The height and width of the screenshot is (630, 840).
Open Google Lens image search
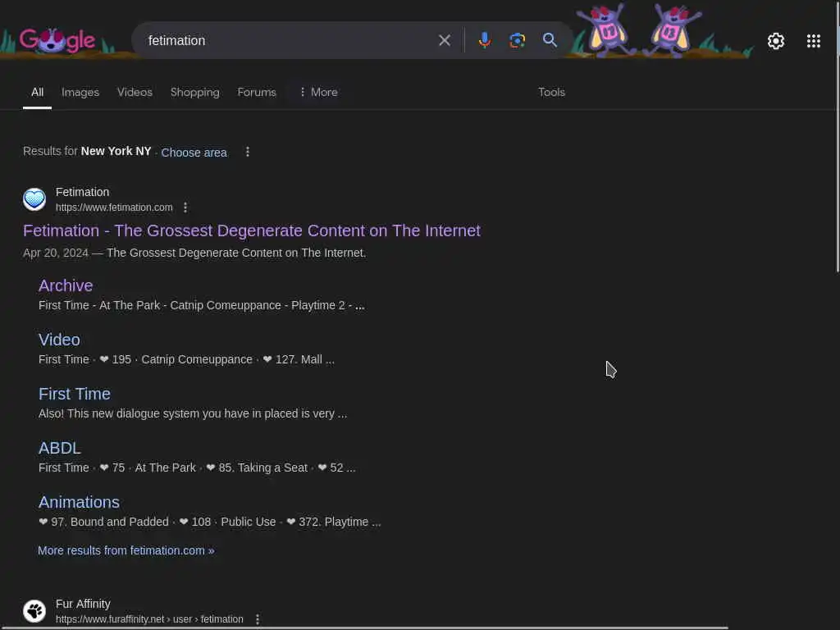tap(517, 40)
